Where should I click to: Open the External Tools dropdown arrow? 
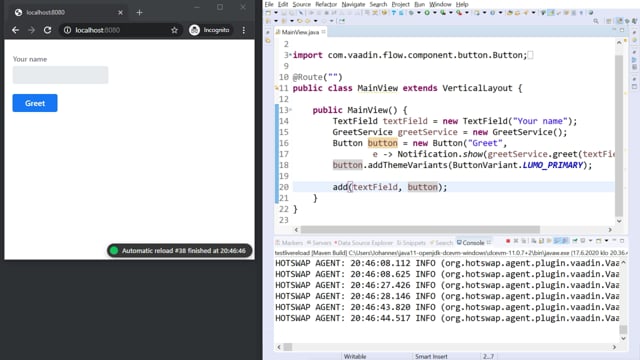(x=467, y=13)
